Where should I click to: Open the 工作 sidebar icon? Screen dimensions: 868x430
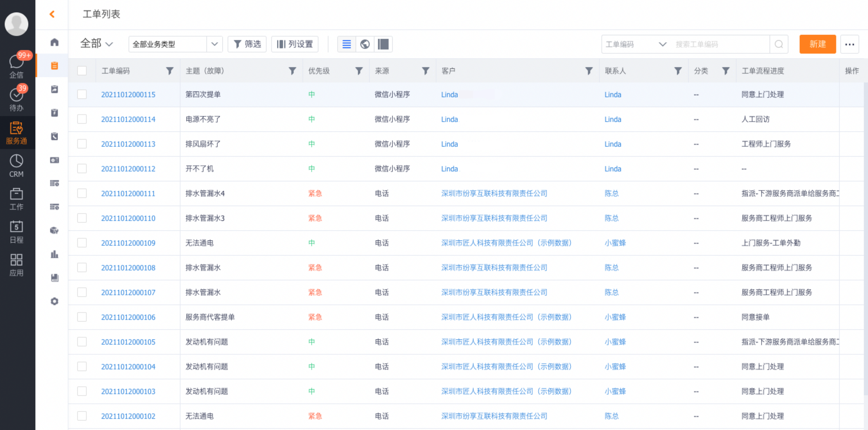[x=16, y=199]
